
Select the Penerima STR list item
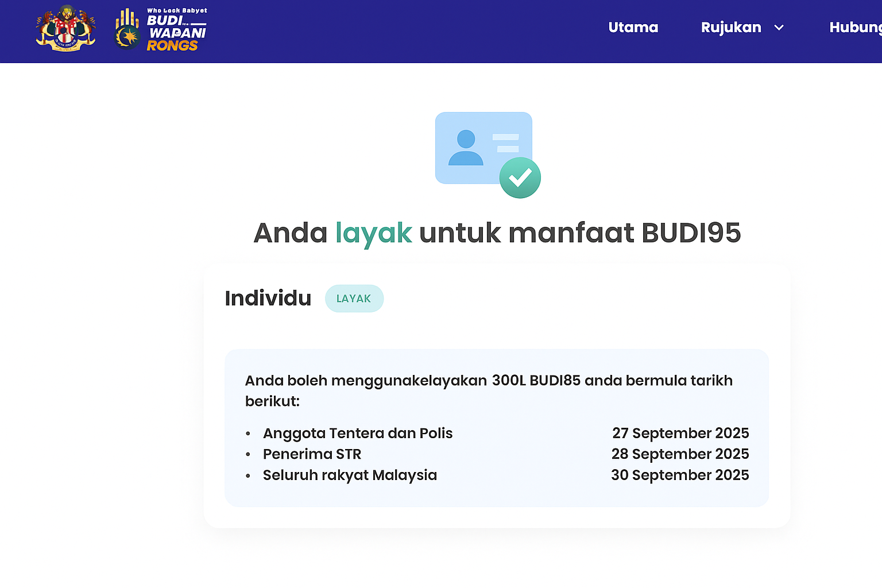[312, 454]
